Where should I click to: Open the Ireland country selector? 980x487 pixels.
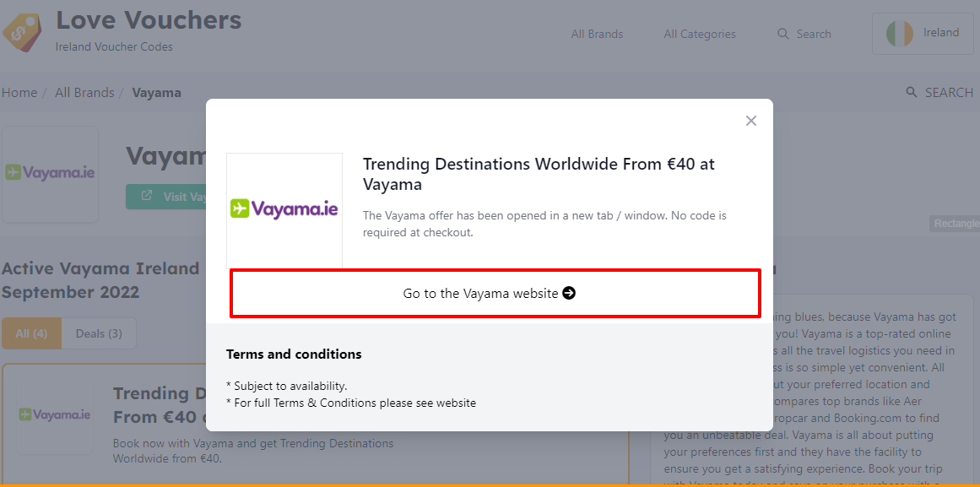(923, 33)
